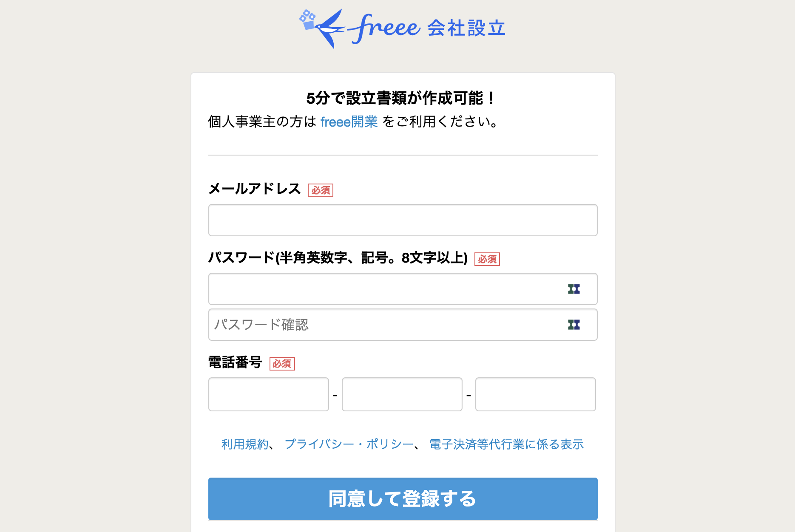Image resolution: width=795 pixels, height=532 pixels.
Task: Click into the first password field
Action: 383,289
